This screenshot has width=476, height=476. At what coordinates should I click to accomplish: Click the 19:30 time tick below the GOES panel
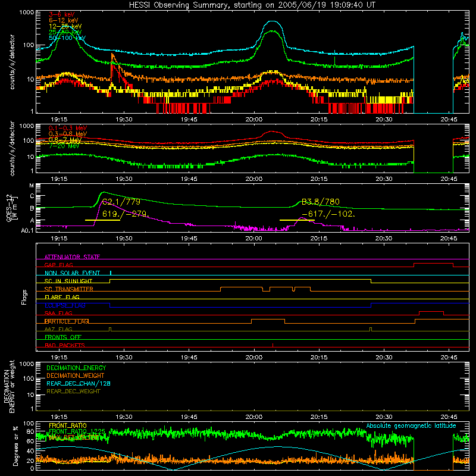pos(124,239)
